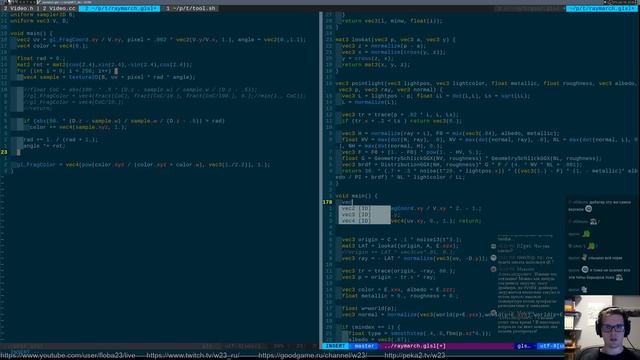Click the 'angle *= rot;' line
Image resolution: width=640 pixels, height=360 pixels.
(44, 146)
